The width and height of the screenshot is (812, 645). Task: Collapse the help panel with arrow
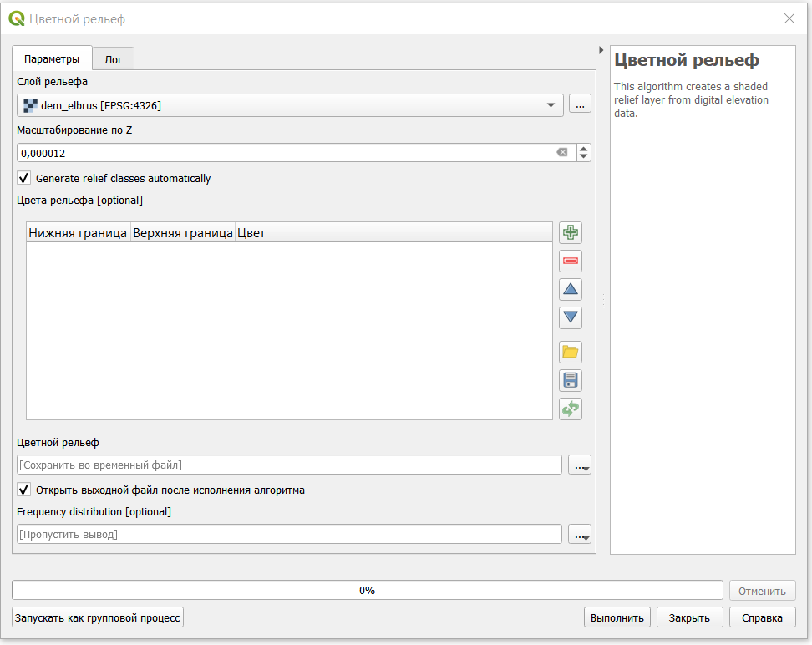coord(601,50)
